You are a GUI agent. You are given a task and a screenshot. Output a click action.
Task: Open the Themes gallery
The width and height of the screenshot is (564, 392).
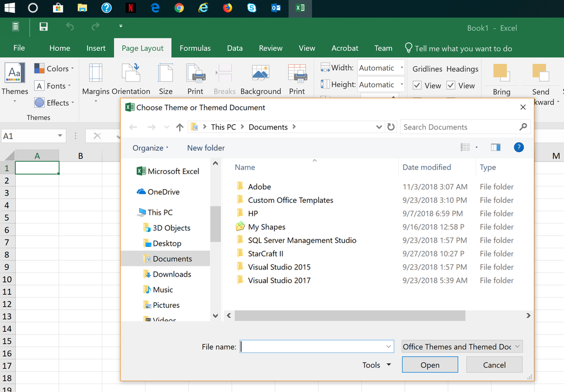(14, 79)
